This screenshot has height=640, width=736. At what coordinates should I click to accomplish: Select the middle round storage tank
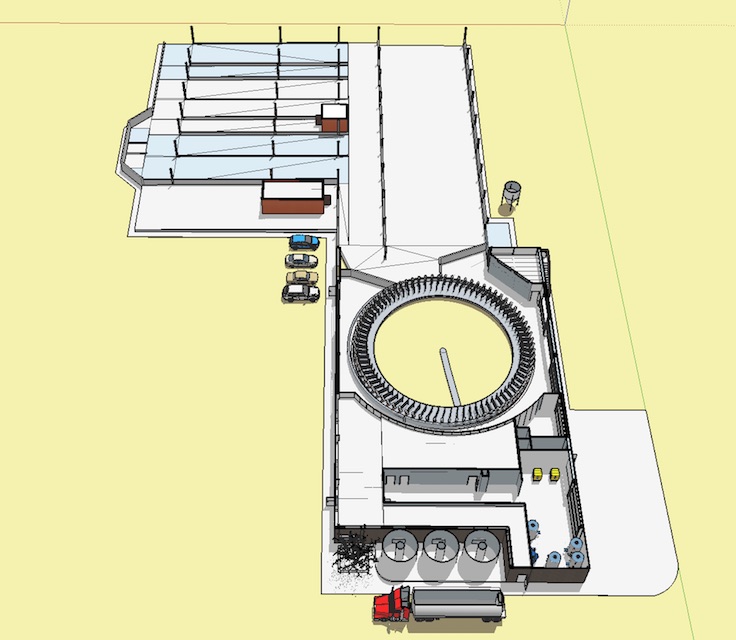click(x=441, y=546)
